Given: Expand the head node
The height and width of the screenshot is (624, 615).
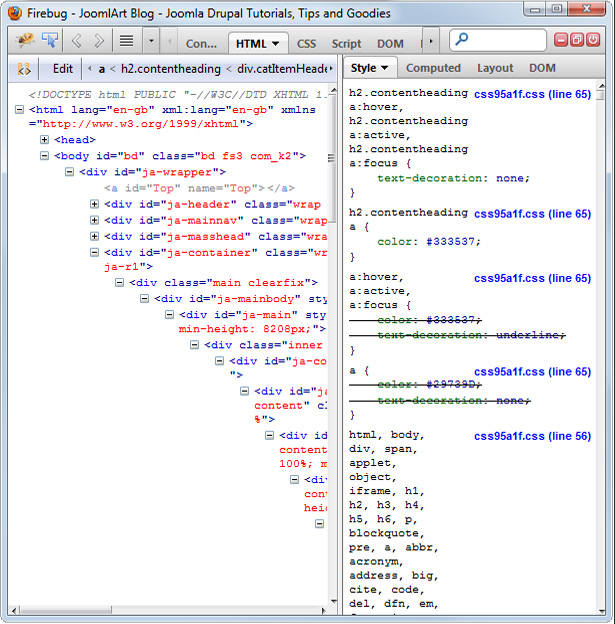Looking at the screenshot, I should [45, 140].
